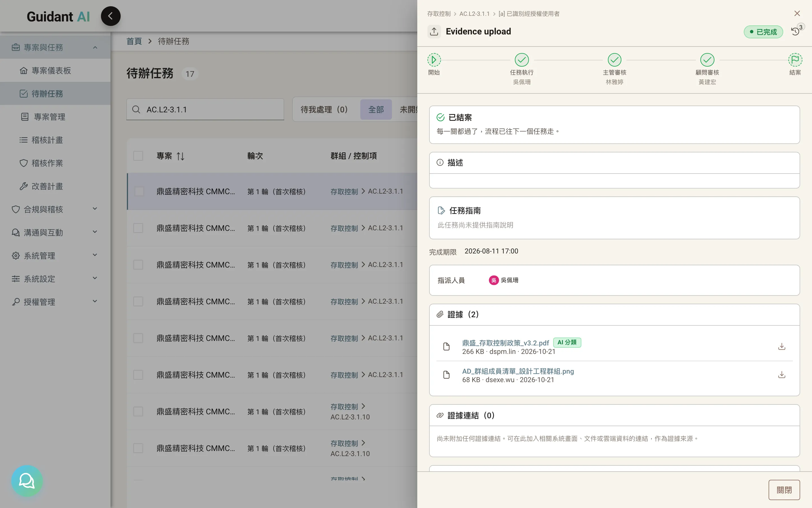Download 鼎盛_存取控制政策_v3.2.pdf file
Screen dimensions: 812x508
tap(782, 346)
